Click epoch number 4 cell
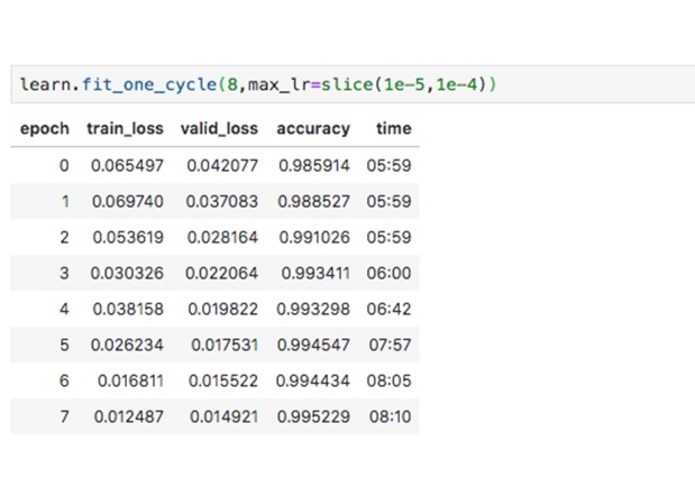This screenshot has width=695, height=494. click(x=64, y=309)
